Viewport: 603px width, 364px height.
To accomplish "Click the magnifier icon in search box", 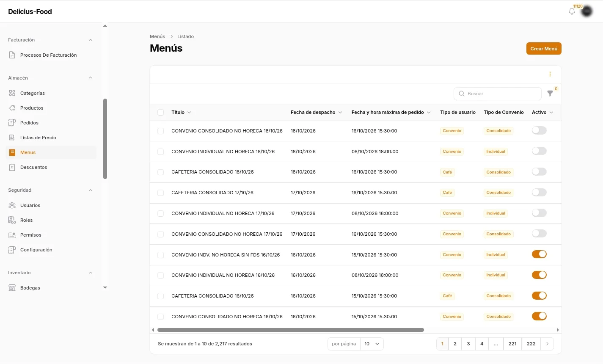I will (462, 94).
